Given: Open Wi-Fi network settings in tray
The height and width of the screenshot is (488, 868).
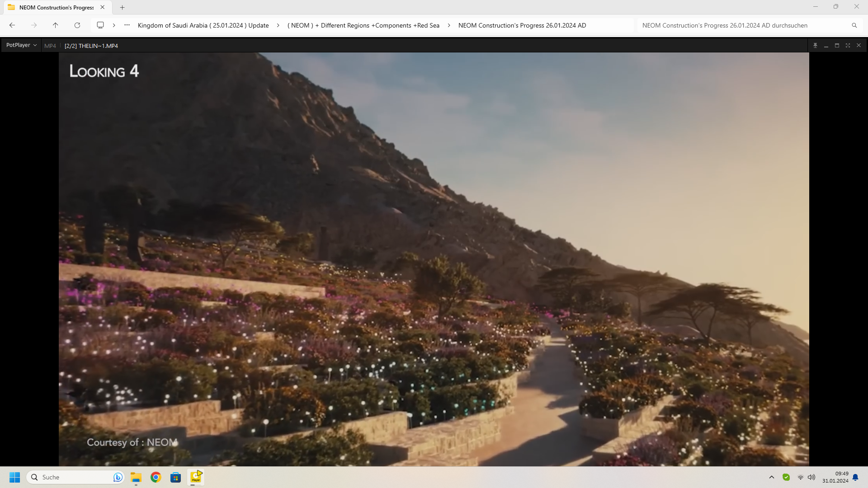Looking at the screenshot, I should (800, 477).
